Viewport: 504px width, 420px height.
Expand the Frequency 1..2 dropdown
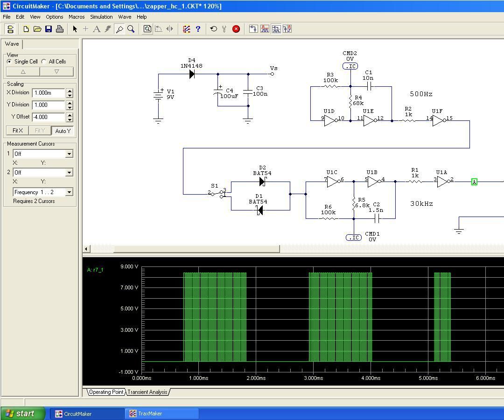point(69,192)
